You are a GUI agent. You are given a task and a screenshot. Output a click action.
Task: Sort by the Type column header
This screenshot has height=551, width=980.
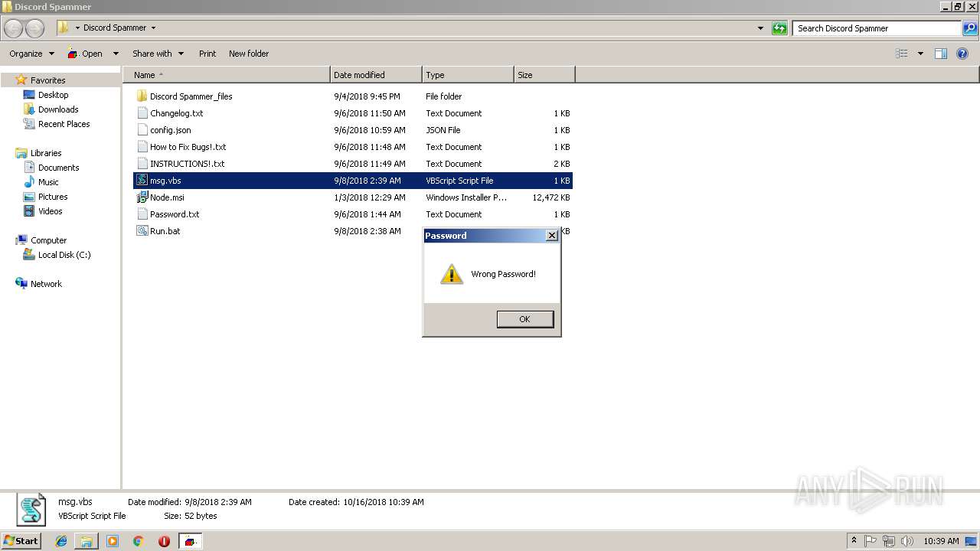click(468, 75)
